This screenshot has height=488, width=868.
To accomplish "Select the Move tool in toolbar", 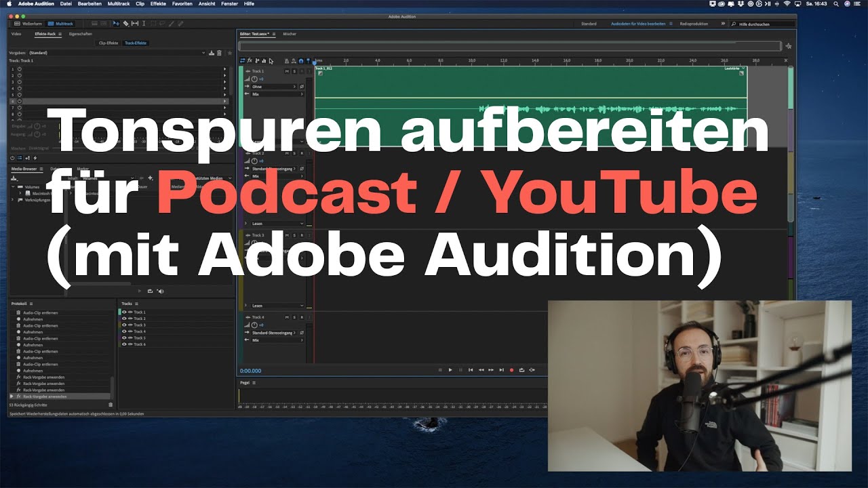I will (116, 24).
